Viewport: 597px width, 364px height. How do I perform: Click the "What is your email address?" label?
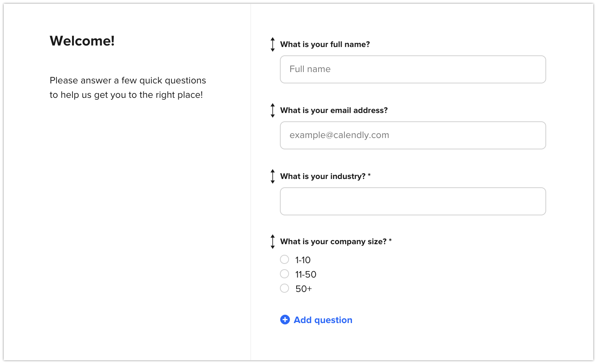click(334, 110)
